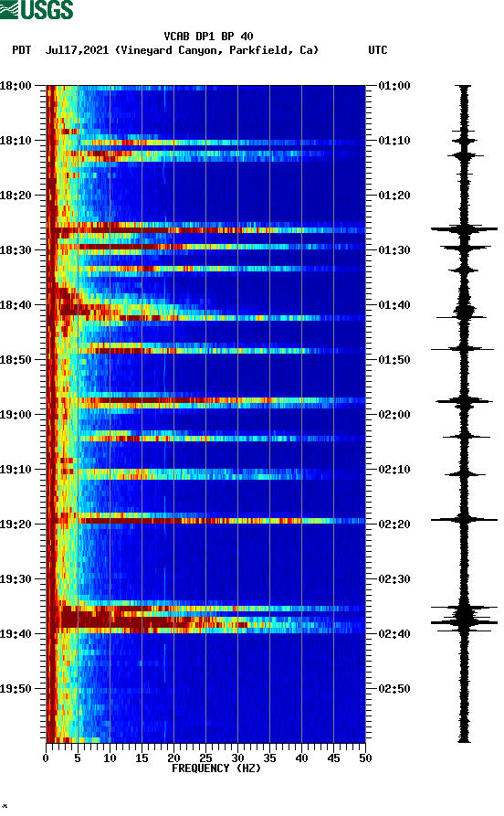Click the 18:20 PDT time label
The image size is (504, 816).
16,196
